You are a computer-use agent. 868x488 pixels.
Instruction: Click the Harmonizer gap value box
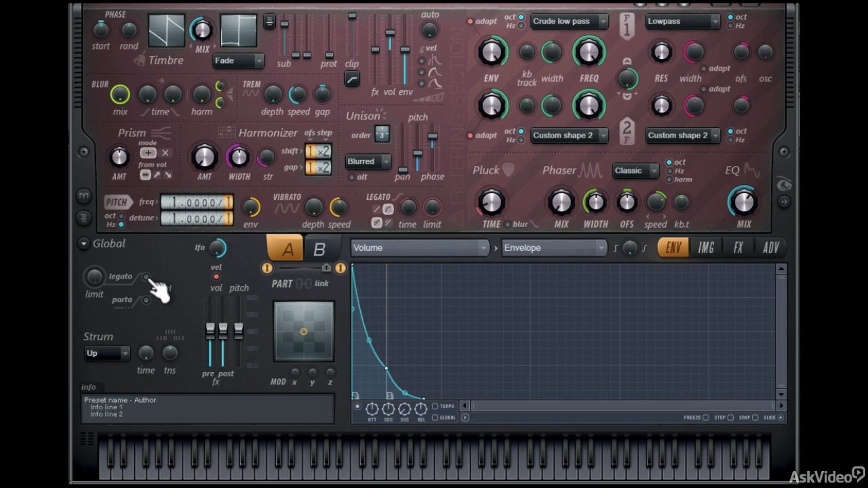pyautogui.click(x=318, y=168)
